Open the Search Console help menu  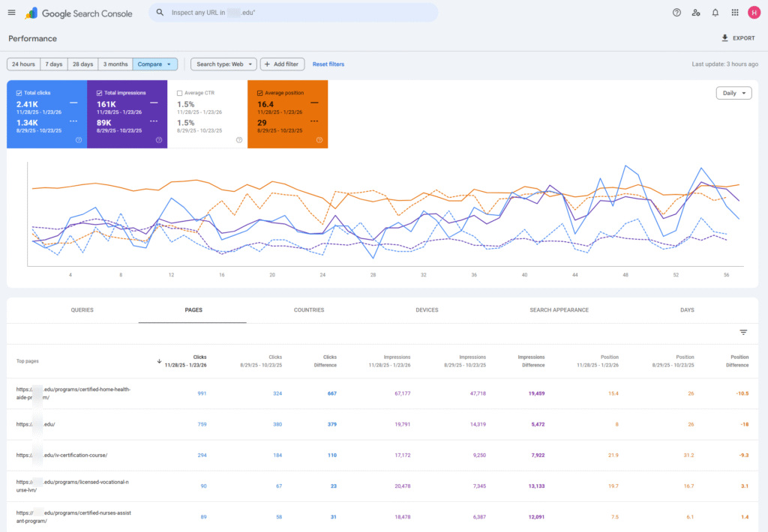[x=676, y=12]
